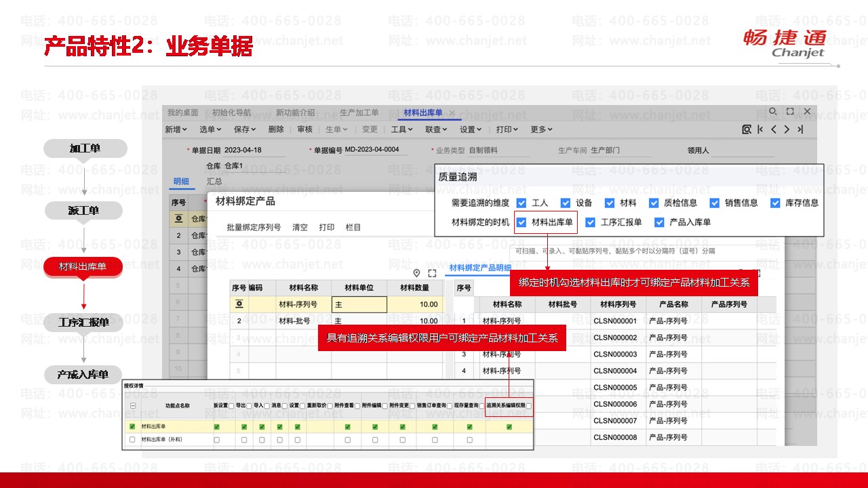
Task: Go to next record arrow
Action: click(787, 129)
